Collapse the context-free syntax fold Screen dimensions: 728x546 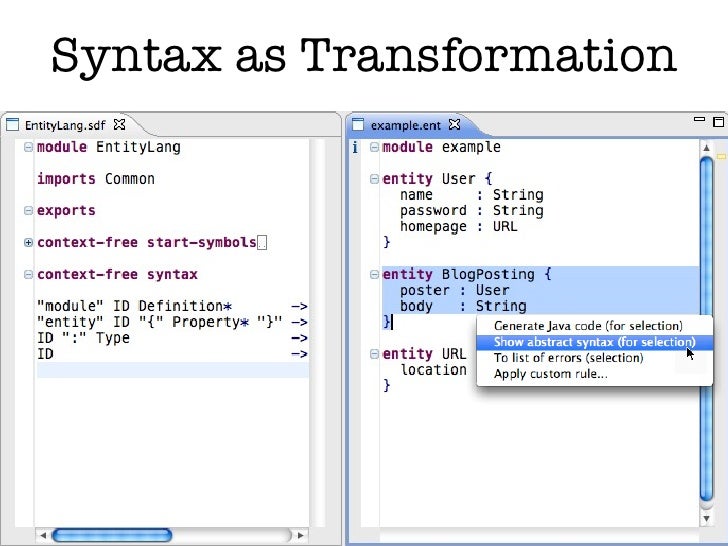(28, 274)
